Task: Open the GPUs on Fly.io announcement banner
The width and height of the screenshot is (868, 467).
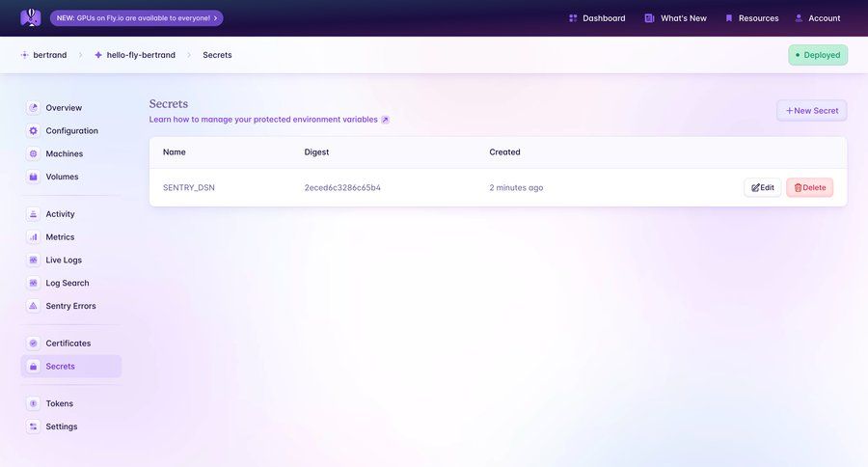Action: [137, 18]
